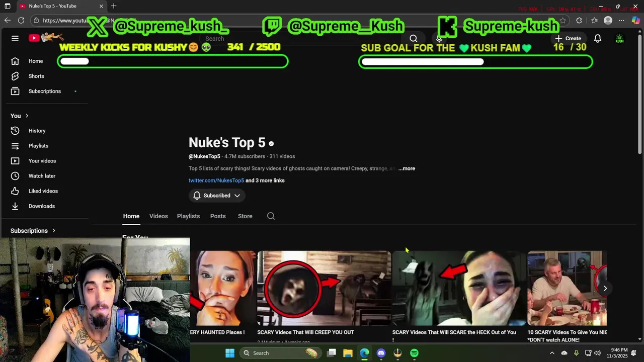Click the YouTube search field
This screenshot has width=644, height=362.
(302, 39)
